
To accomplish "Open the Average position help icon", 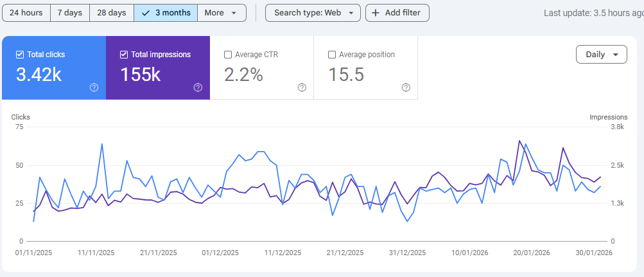I will [406, 87].
